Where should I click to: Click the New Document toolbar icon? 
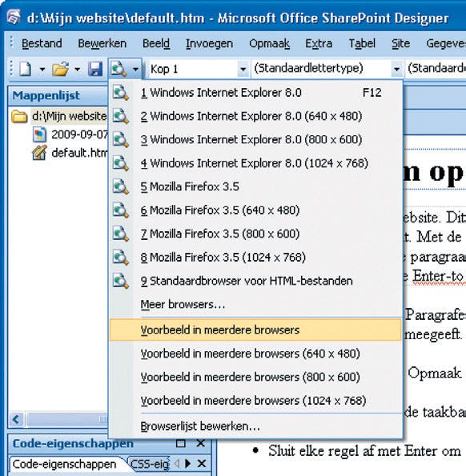(x=26, y=70)
